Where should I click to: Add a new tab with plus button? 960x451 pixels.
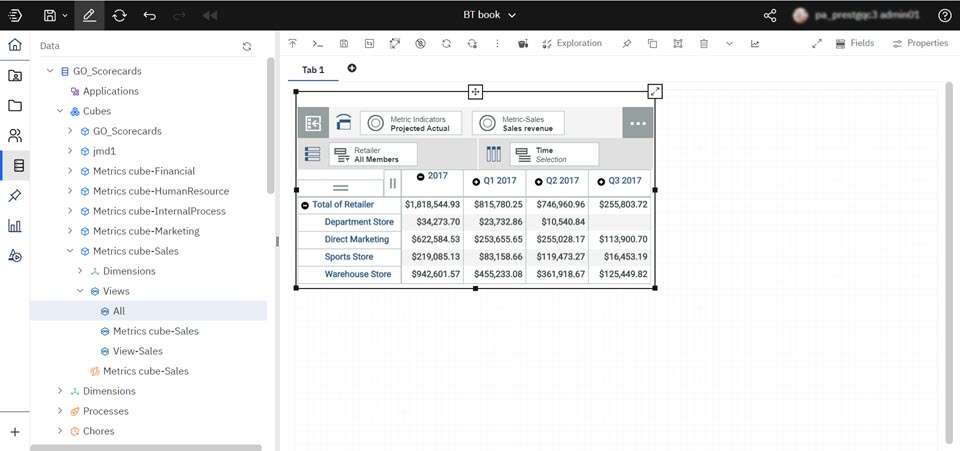(352, 68)
